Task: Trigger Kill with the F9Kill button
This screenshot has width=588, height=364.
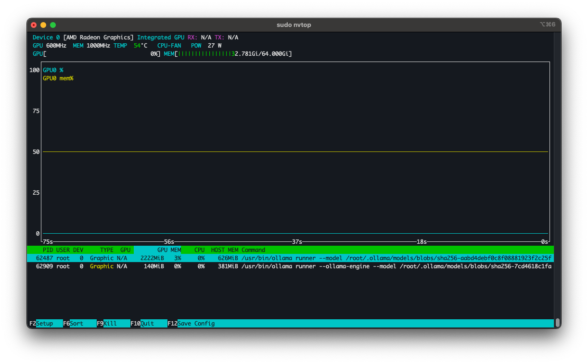Action: [x=107, y=323]
